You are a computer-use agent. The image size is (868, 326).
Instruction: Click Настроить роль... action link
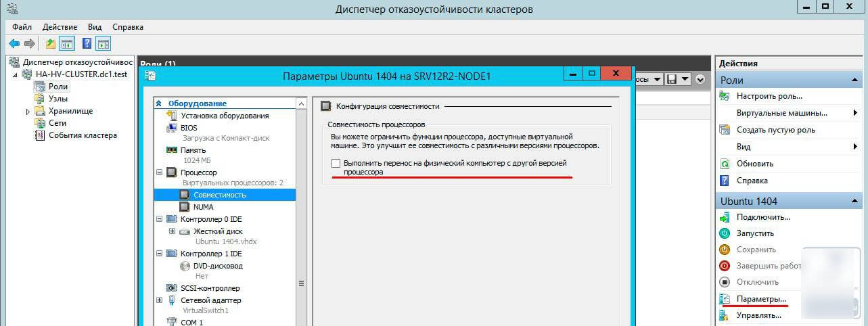point(770,96)
